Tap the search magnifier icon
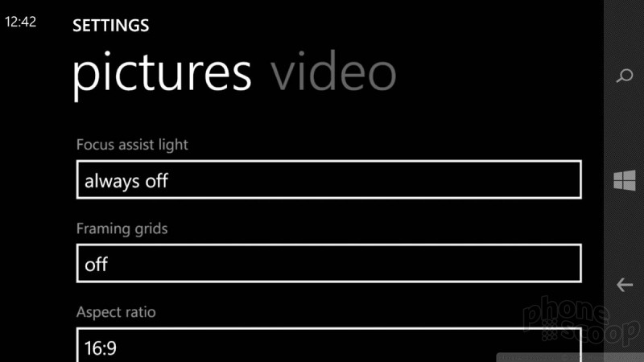This screenshot has height=362, width=644. pos(625,76)
